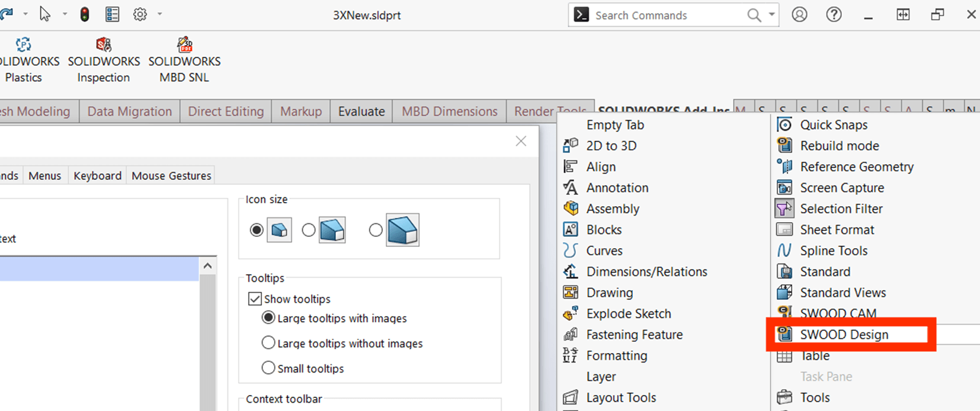Toggle the Reference Geometry toolbar
980x411 pixels.
(856, 167)
